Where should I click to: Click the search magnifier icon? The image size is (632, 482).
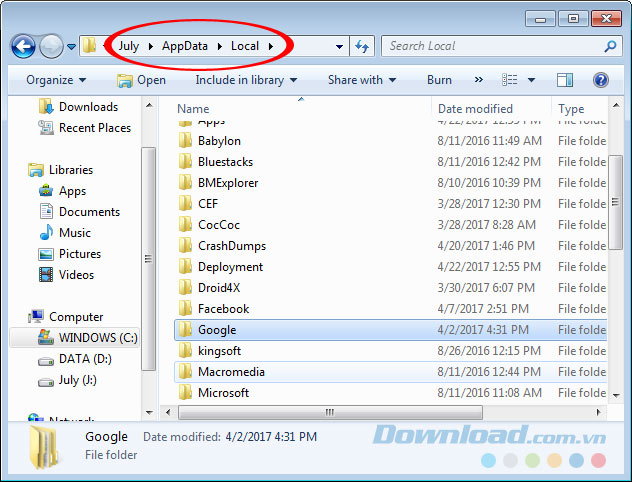click(x=610, y=46)
